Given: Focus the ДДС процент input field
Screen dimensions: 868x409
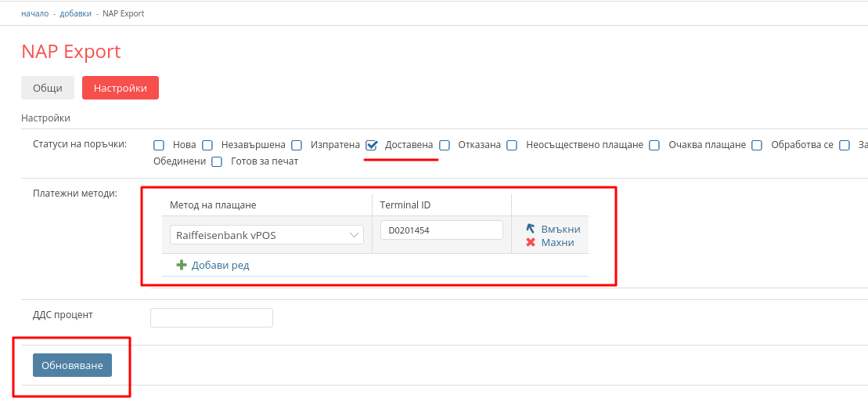Looking at the screenshot, I should (211, 317).
